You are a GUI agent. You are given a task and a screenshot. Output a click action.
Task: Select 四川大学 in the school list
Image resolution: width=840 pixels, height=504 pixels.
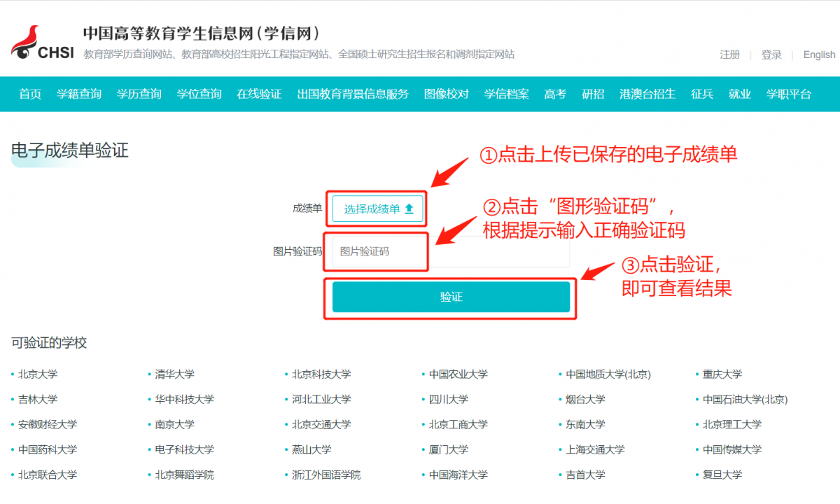click(449, 400)
